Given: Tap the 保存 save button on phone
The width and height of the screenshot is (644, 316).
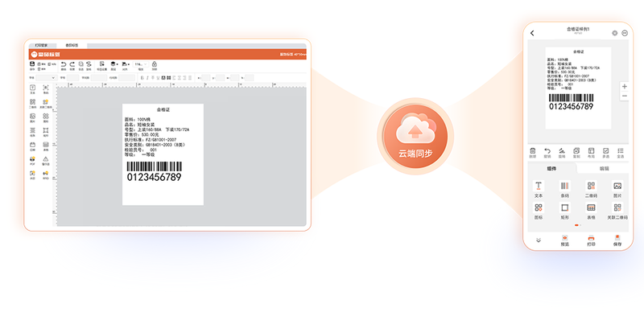Looking at the screenshot, I should [617, 240].
